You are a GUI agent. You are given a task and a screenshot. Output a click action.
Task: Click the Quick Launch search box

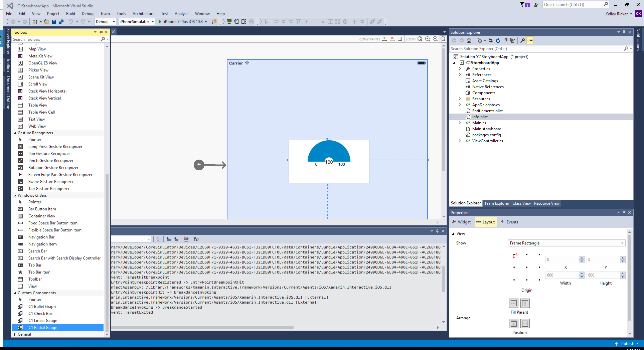coord(573,5)
